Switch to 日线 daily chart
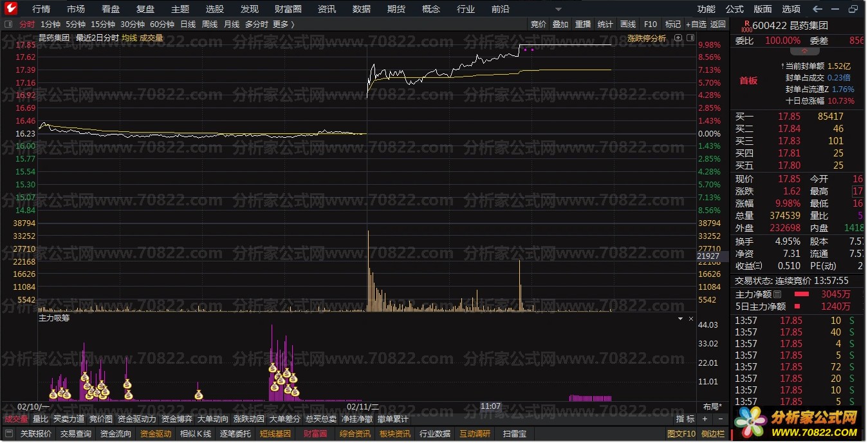The width and height of the screenshot is (868, 443). tap(188, 24)
